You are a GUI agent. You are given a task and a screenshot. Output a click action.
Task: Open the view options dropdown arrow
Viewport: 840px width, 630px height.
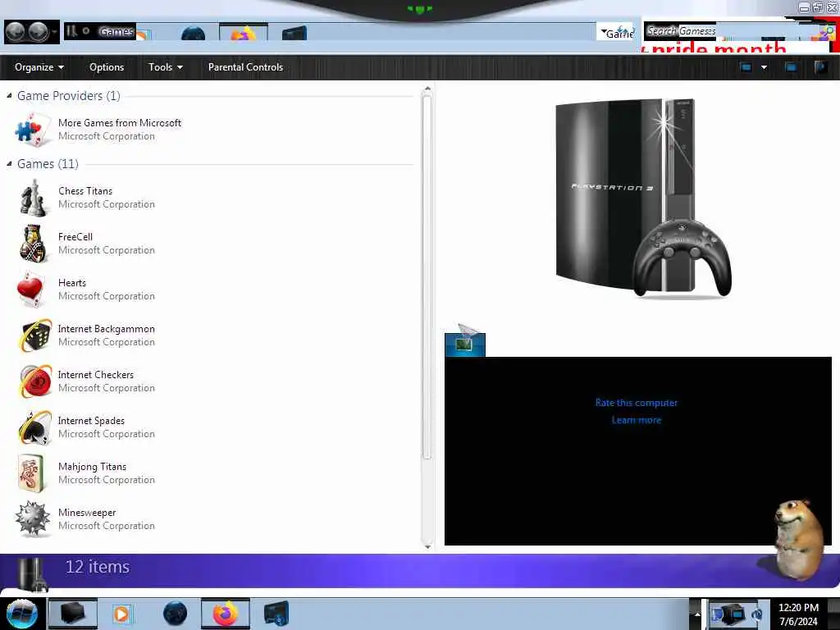764,67
